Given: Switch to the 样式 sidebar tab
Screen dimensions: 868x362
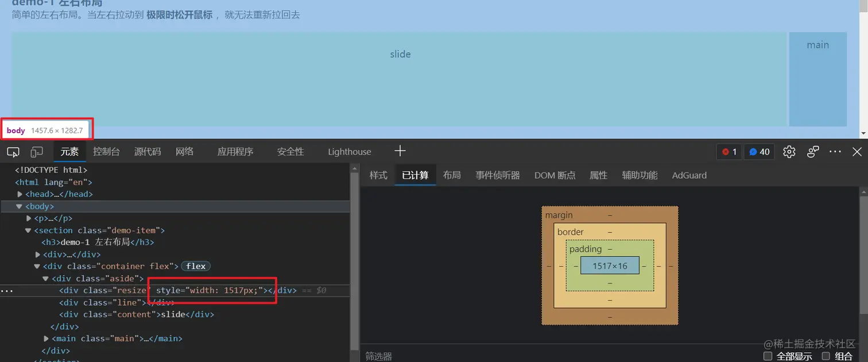Looking at the screenshot, I should click(378, 175).
